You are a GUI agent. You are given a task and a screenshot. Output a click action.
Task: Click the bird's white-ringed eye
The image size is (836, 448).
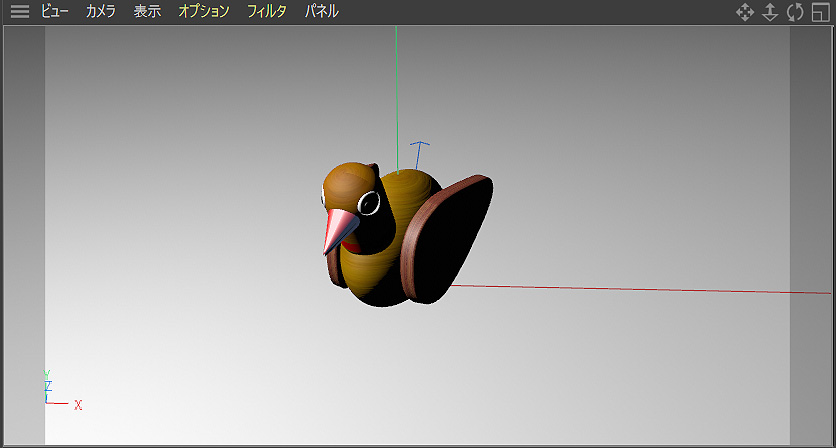click(x=370, y=204)
